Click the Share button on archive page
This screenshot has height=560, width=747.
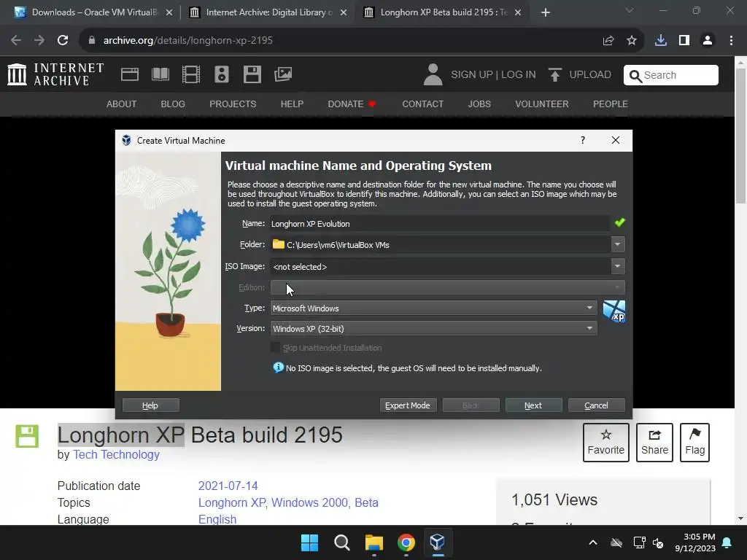pyautogui.click(x=654, y=443)
